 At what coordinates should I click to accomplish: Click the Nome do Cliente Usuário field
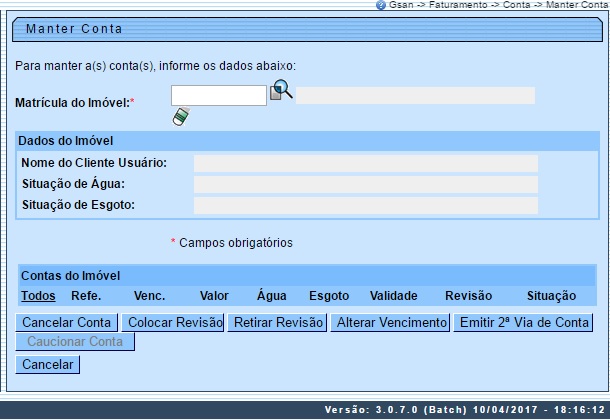tap(365, 163)
